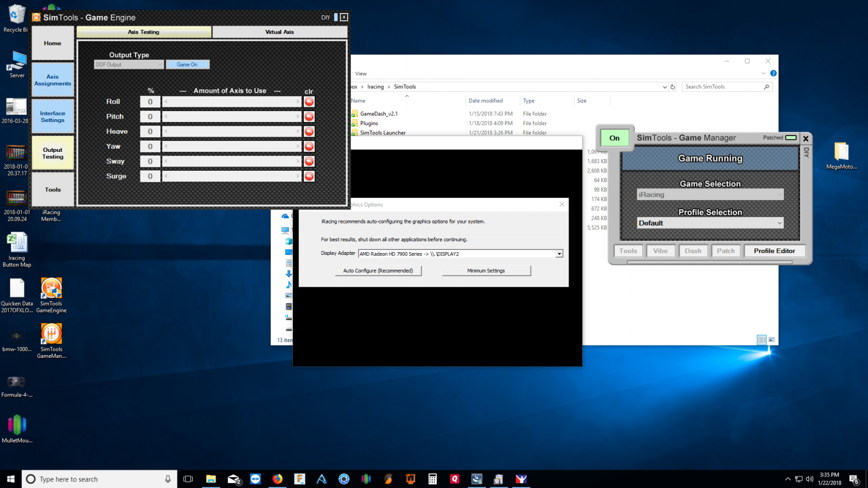Click the Heave axis amount slider
The width and height of the screenshot is (868, 488).
click(x=232, y=131)
